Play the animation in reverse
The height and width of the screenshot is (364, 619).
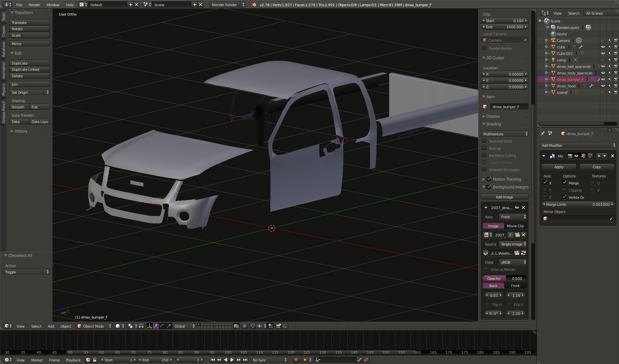click(226, 360)
